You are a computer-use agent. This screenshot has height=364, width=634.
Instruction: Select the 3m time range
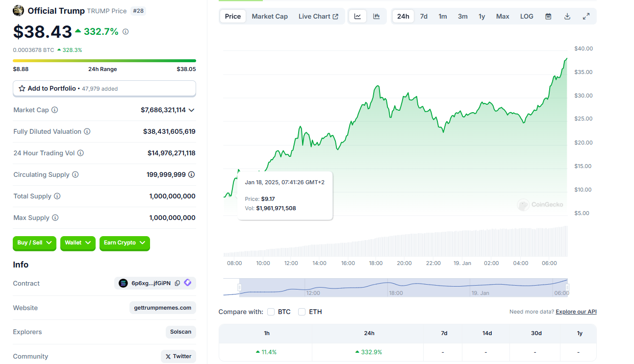[463, 16]
